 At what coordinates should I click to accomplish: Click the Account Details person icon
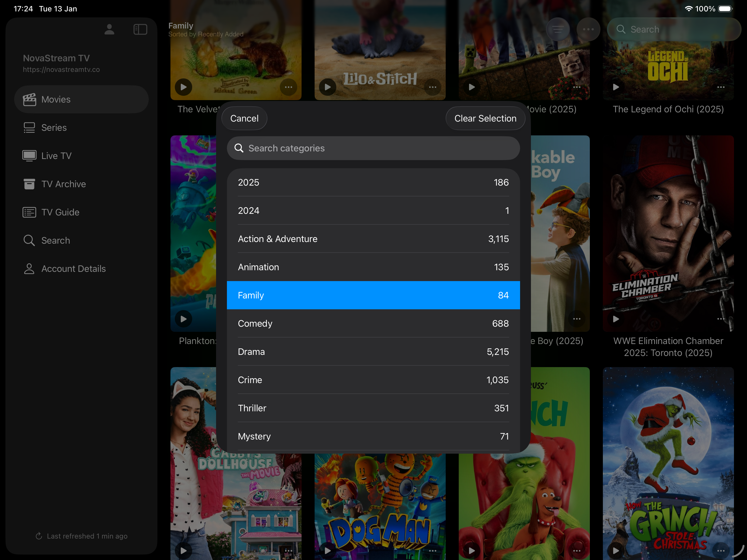(29, 269)
